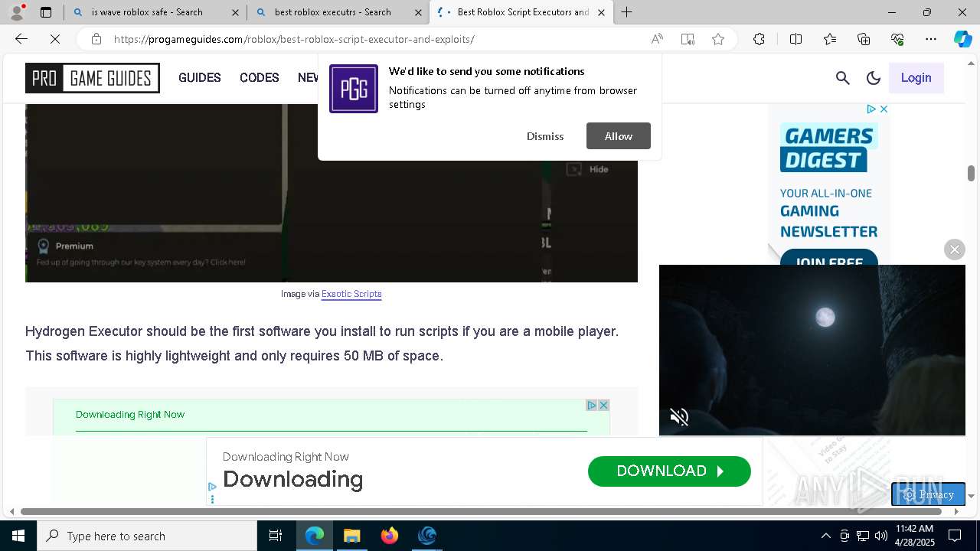Open Edge Settings and more menu
The width and height of the screenshot is (980, 551).
(x=931, y=39)
